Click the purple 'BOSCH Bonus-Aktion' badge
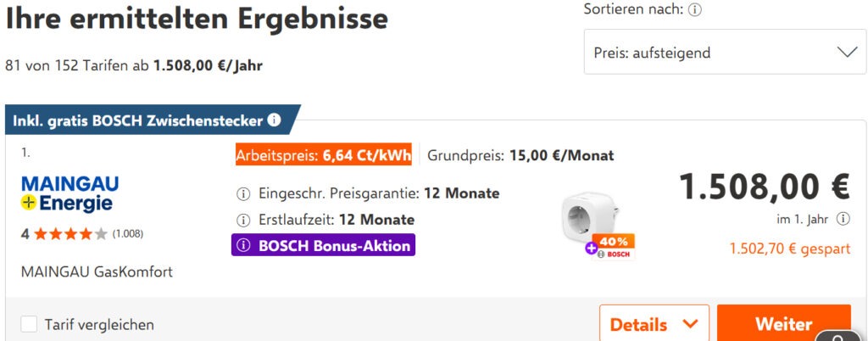868x341 pixels. click(323, 246)
